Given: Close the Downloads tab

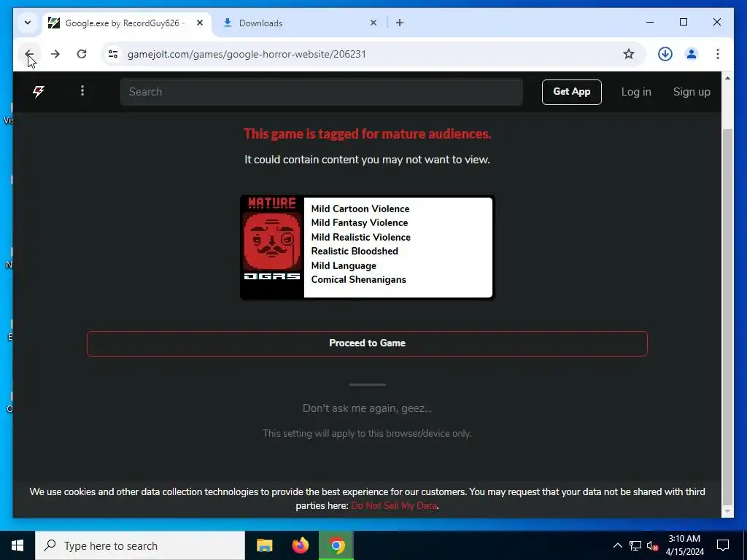Looking at the screenshot, I should pos(373,23).
